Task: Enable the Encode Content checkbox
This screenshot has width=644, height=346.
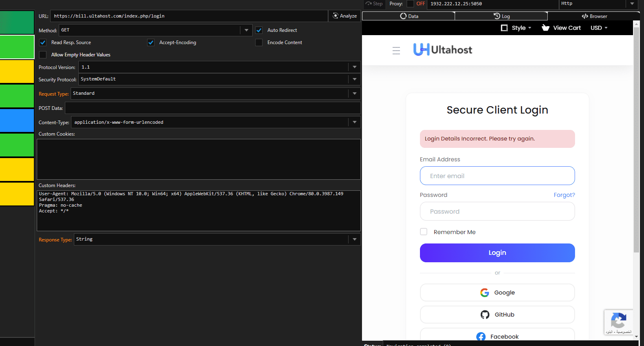Action: pyautogui.click(x=259, y=42)
